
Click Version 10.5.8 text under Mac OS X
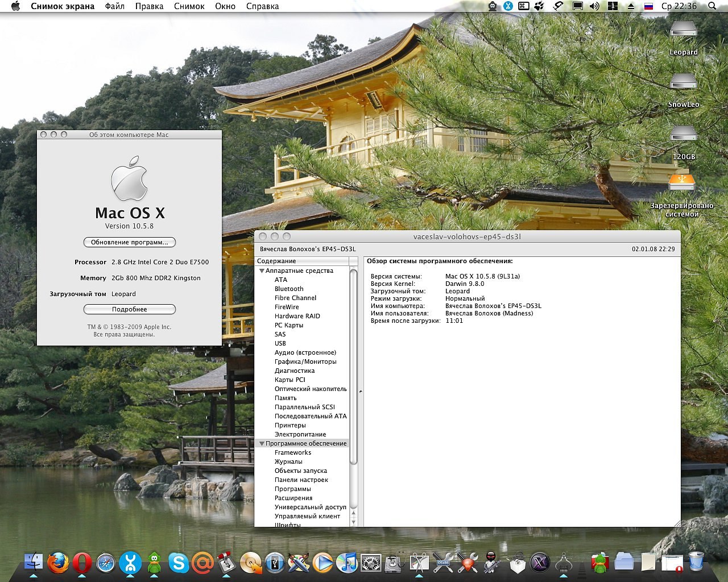tap(129, 226)
